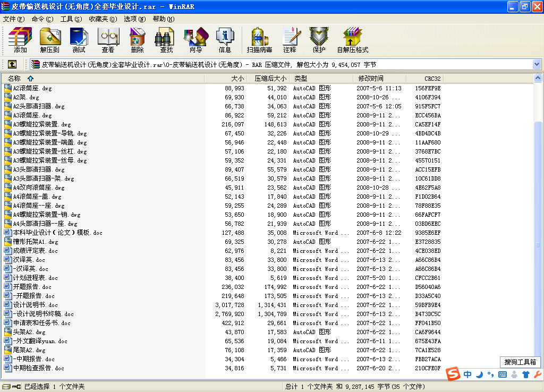Click the 搜狗工具箱 button

pos(520,362)
